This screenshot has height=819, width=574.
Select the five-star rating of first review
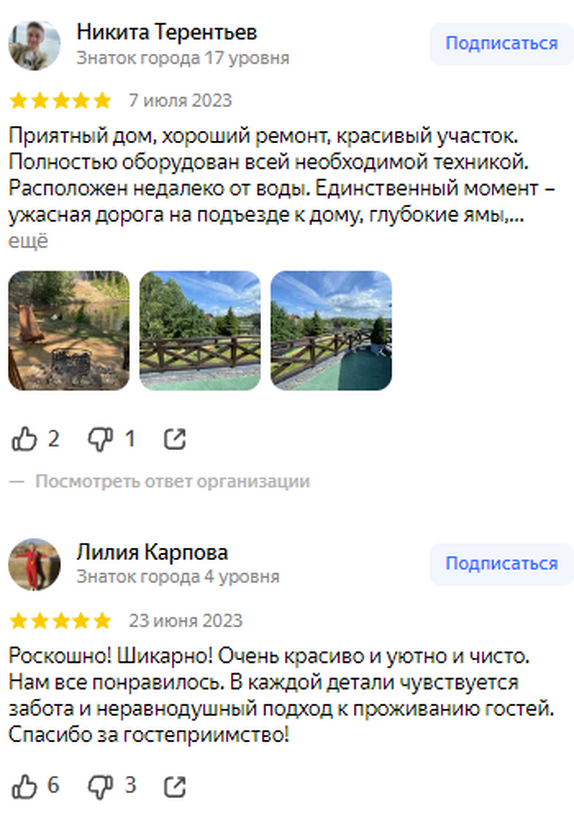pyautogui.click(x=61, y=100)
